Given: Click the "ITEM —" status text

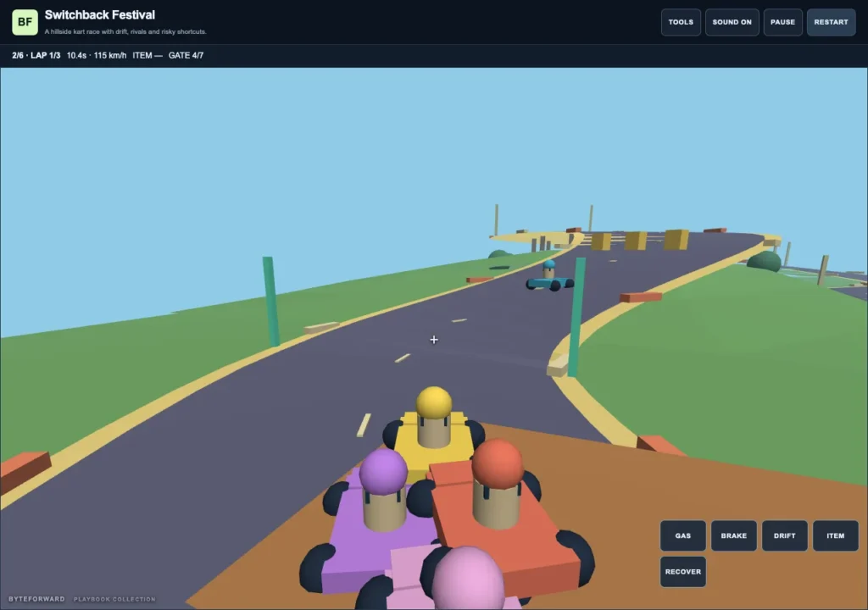Looking at the screenshot, I should [147, 55].
